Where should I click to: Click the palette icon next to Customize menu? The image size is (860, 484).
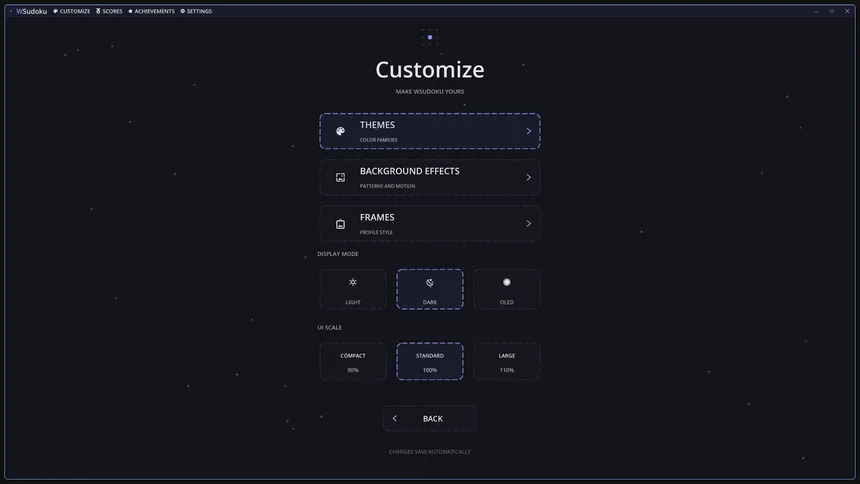55,11
